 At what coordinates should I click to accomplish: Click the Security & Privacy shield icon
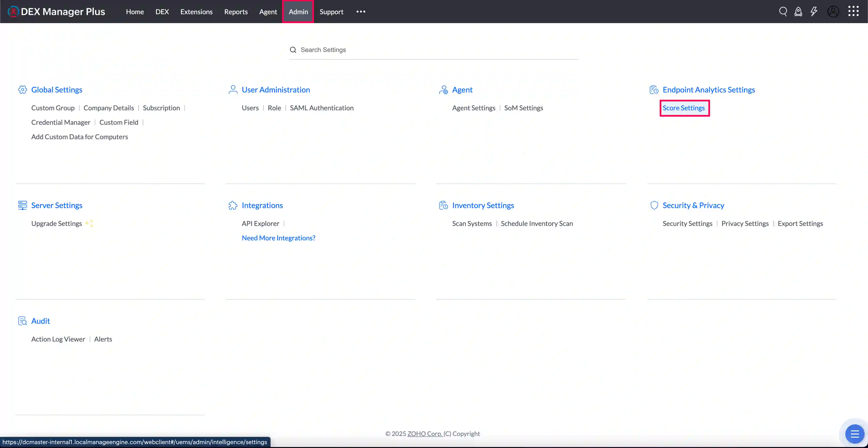(x=654, y=205)
